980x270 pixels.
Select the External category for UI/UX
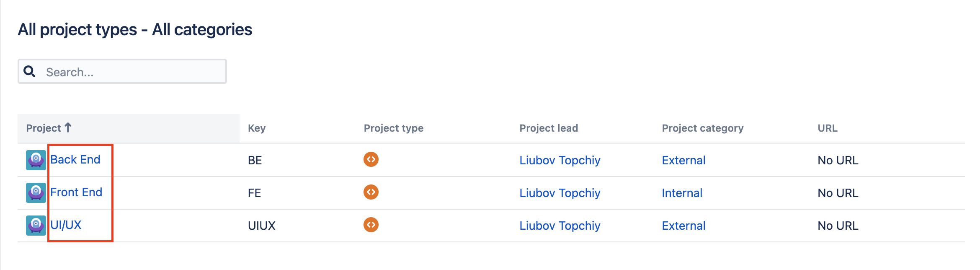click(x=683, y=226)
